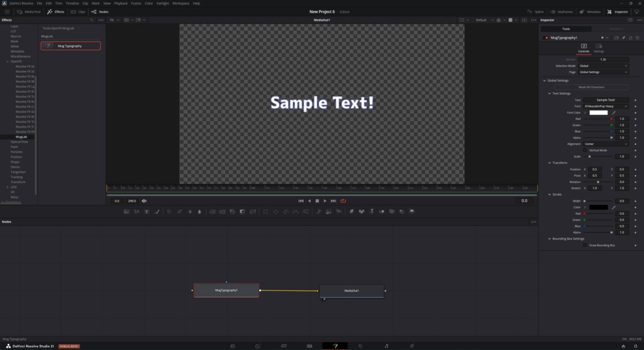Select the Text+ tool in the toolbar
644x350 pixels.
tap(147, 212)
